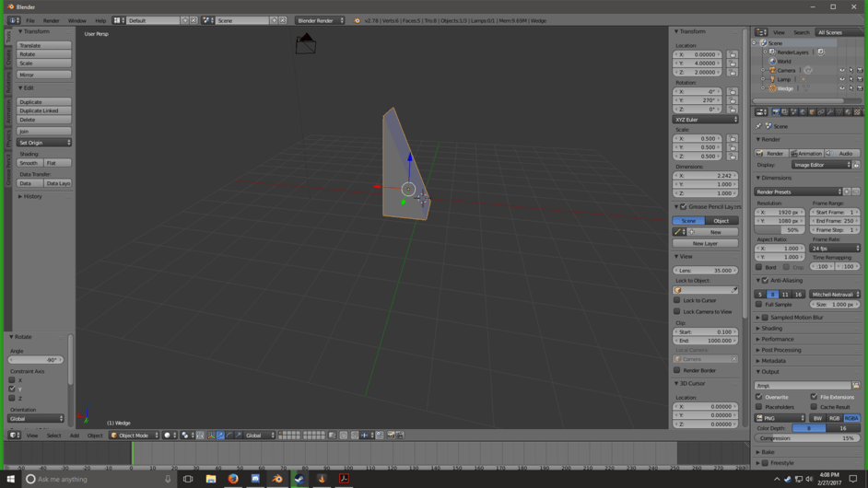868x488 pixels.
Task: Click the Lens focal length field
Action: click(x=705, y=271)
